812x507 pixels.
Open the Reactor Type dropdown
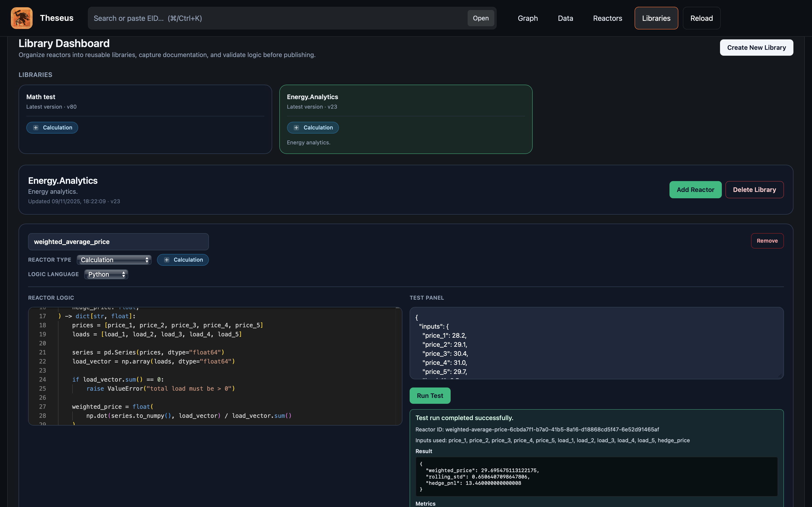coord(114,260)
